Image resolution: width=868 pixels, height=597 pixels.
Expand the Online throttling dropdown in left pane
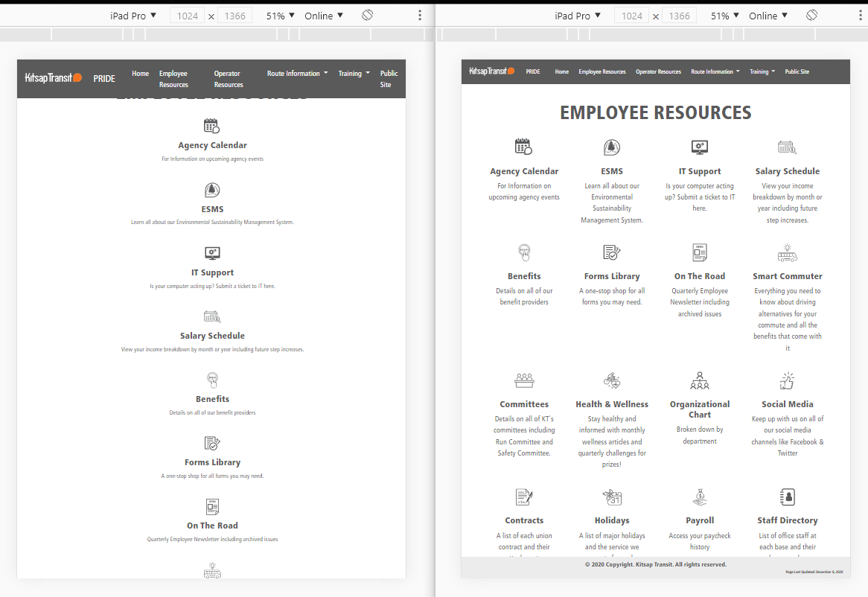[324, 16]
